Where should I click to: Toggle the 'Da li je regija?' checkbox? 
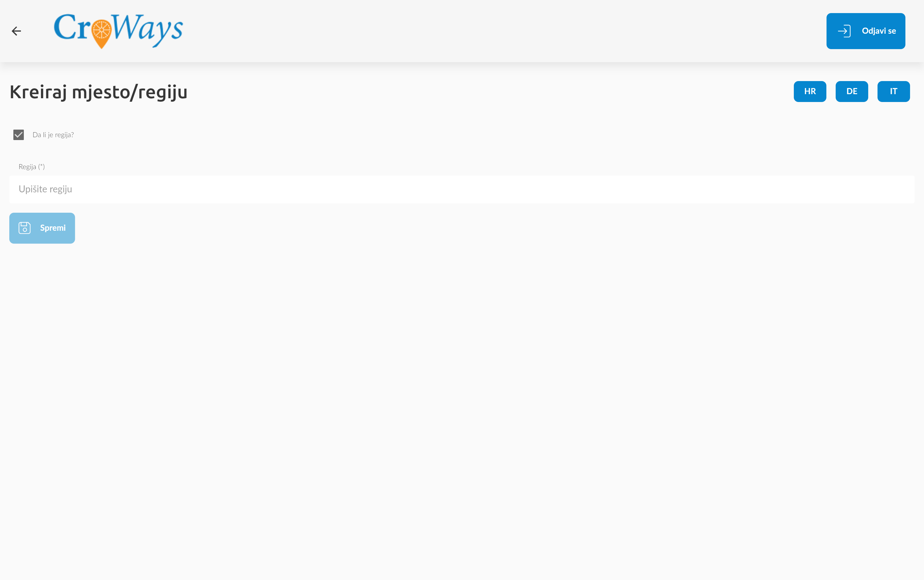tap(18, 135)
